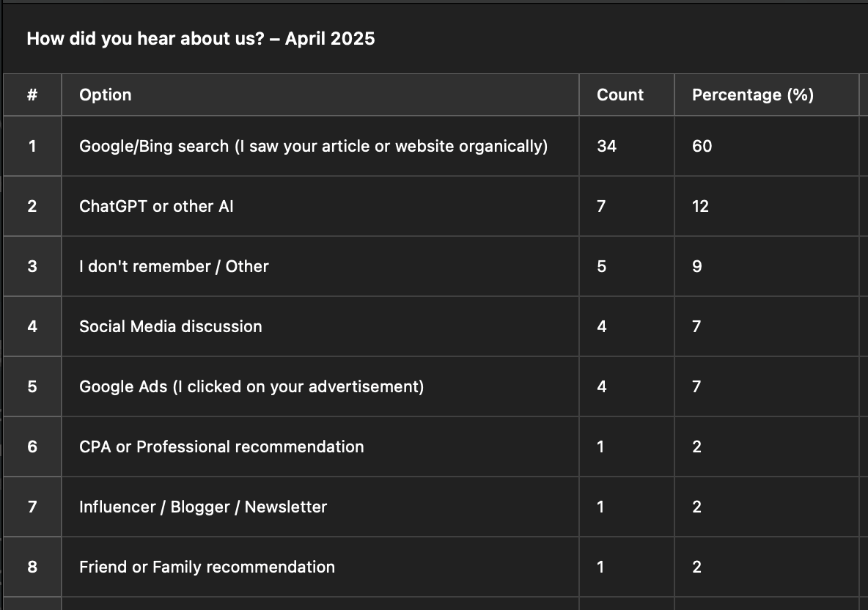This screenshot has width=868, height=610.
Task: Click the "Option" column header
Action: click(x=106, y=95)
